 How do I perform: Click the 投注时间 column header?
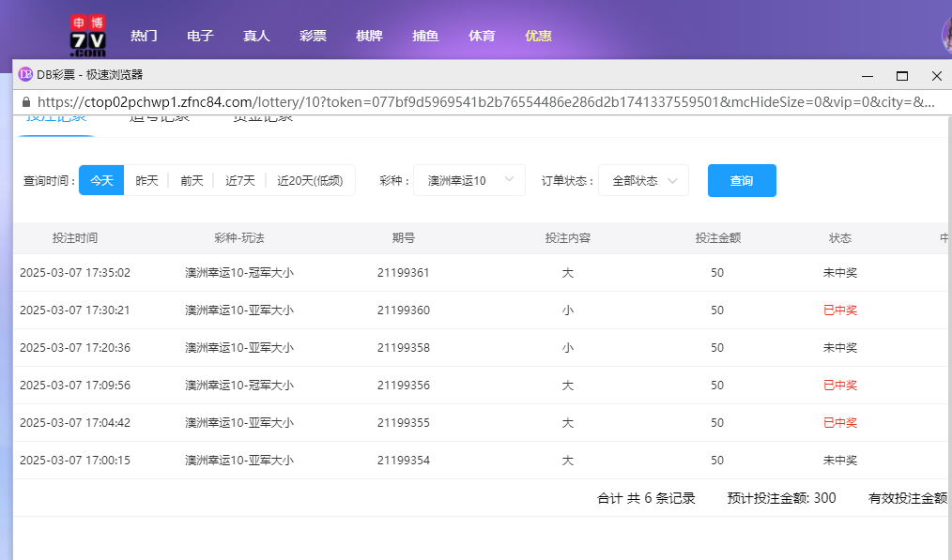tap(75, 238)
